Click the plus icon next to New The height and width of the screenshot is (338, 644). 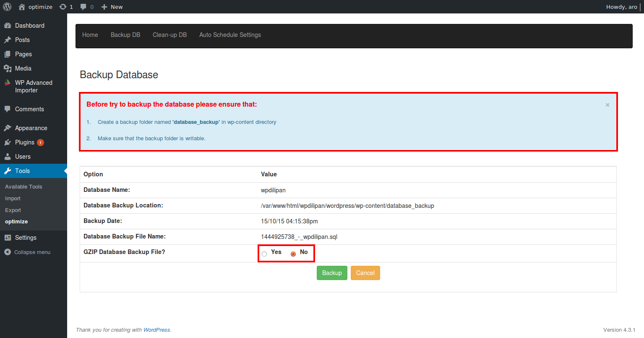click(104, 7)
